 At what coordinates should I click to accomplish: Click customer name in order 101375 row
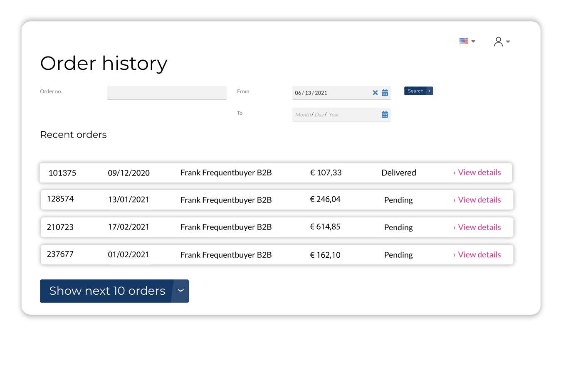(x=226, y=173)
